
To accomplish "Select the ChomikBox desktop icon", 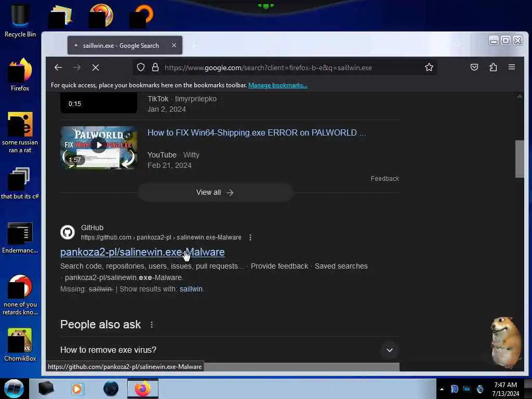I will tap(20, 345).
